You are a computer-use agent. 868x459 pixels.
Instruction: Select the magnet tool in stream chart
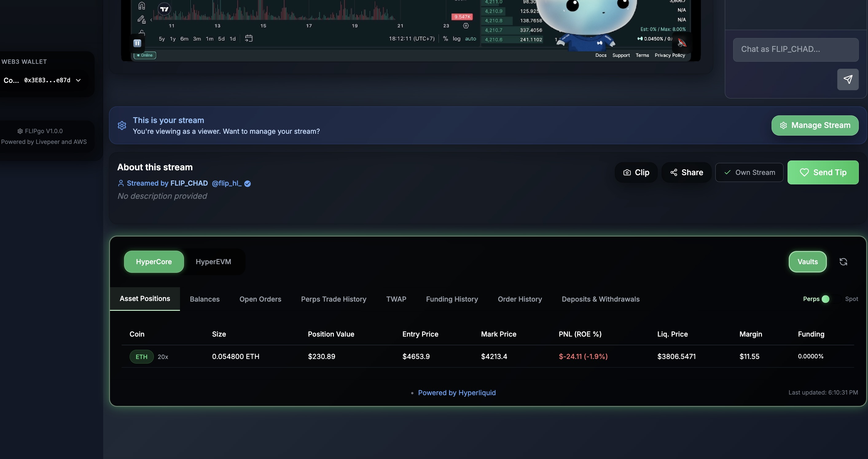coord(142,6)
